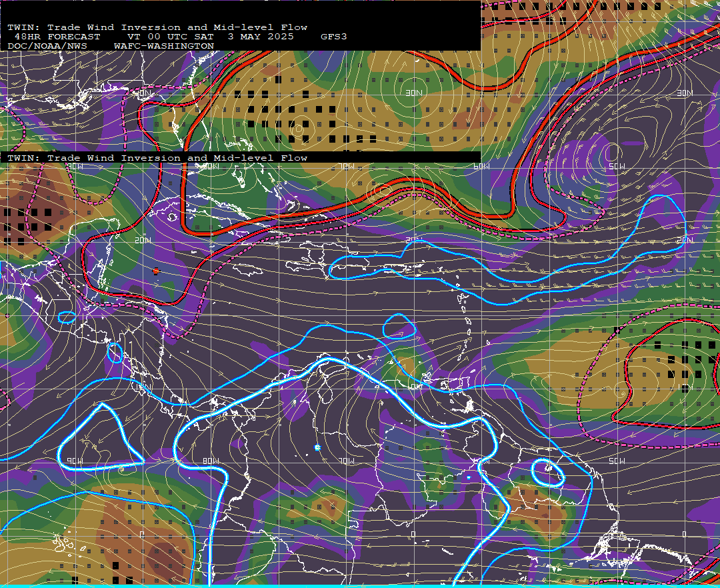Click the 'GFS3' model label
The image size is (720, 588).
[333, 37]
